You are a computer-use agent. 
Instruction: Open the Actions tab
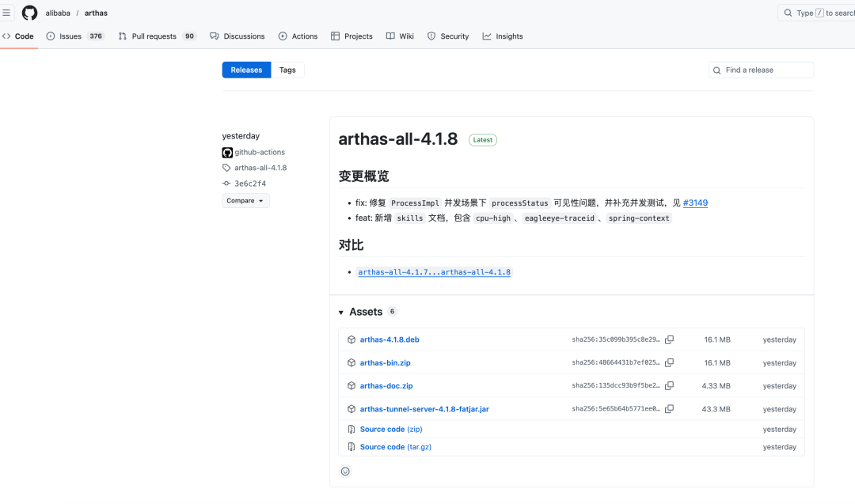click(x=298, y=36)
